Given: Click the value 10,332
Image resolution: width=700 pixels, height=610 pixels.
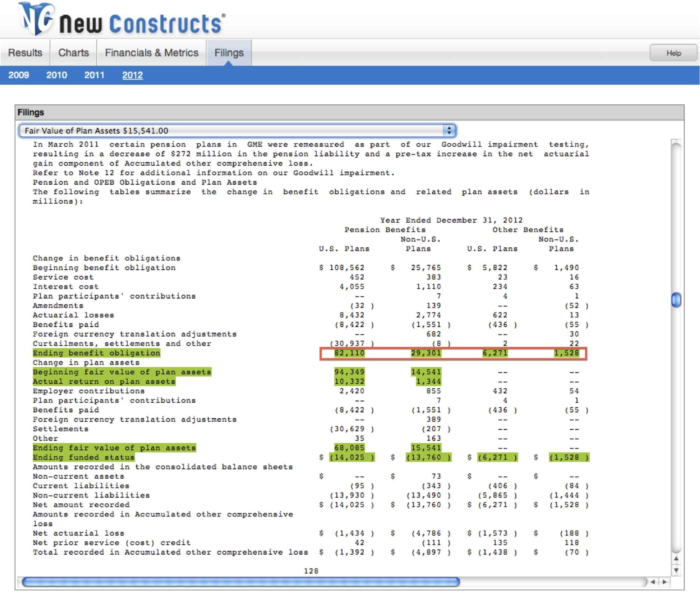Looking at the screenshot, I should 349,381.
